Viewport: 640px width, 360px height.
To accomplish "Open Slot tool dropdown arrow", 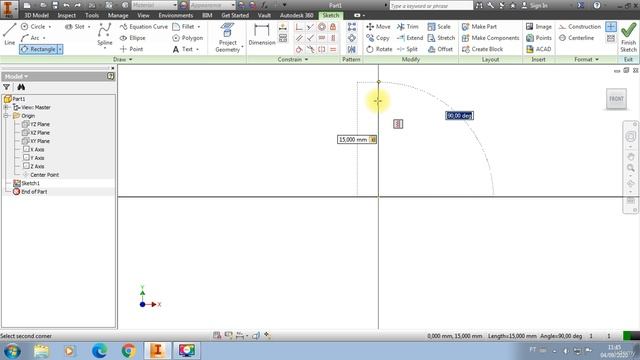I will click(89, 27).
